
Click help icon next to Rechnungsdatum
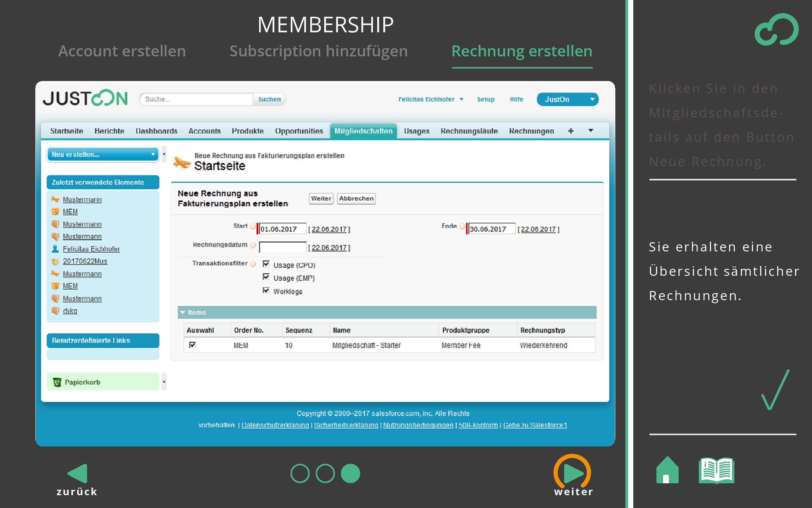253,245
